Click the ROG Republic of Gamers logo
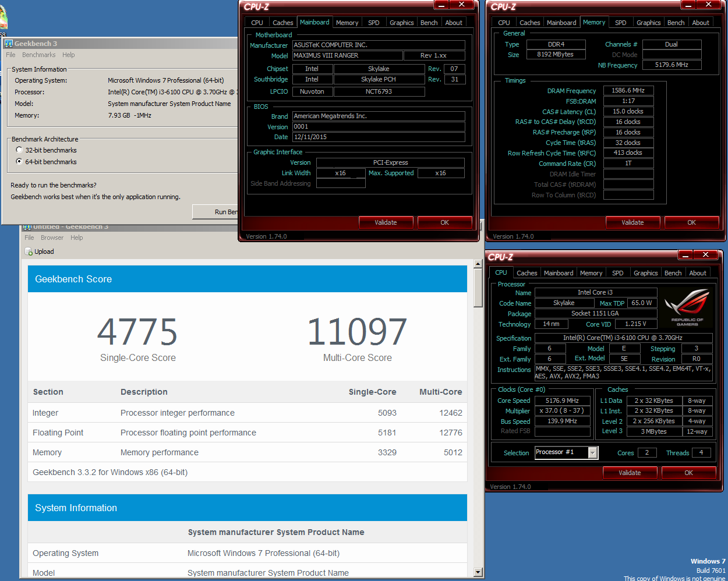728x581 pixels. click(x=687, y=307)
